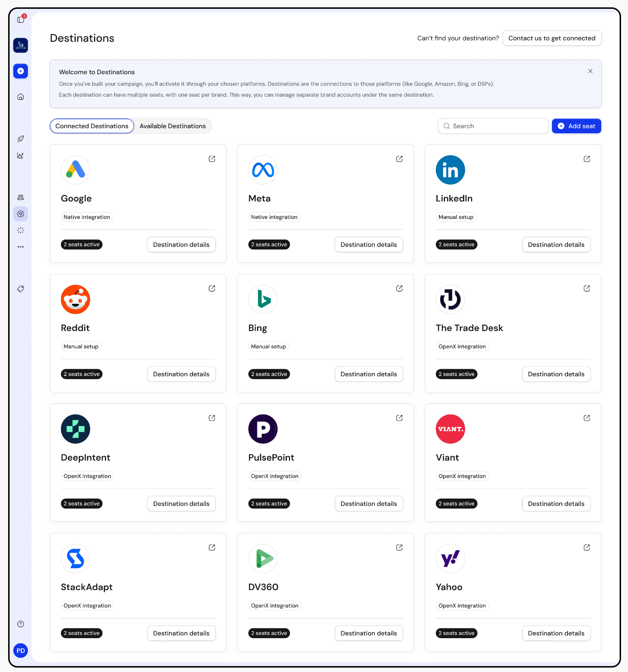Open the home icon in sidebar
Viewport: 628px width, 672px height.
[21, 97]
